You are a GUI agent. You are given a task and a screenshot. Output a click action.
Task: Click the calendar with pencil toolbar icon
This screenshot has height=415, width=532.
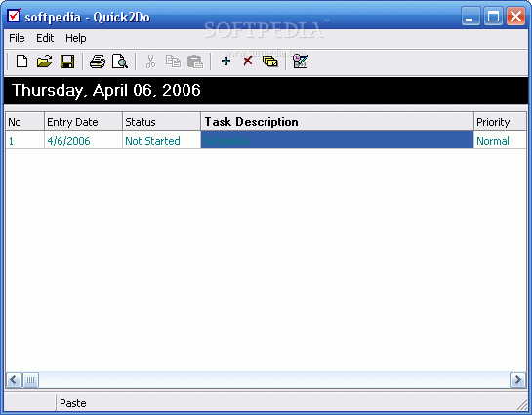point(301,62)
